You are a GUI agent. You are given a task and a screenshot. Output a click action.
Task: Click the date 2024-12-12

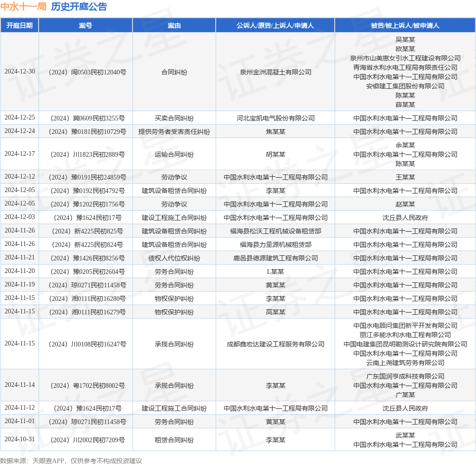(20, 176)
